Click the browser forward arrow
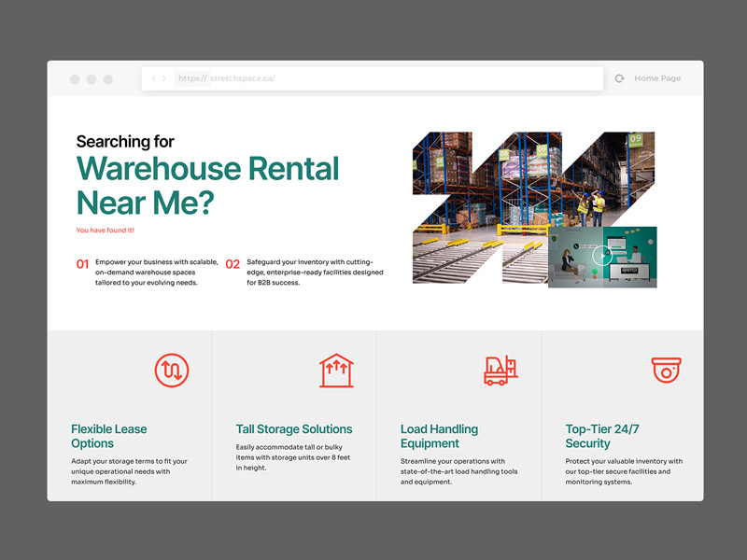Screen dimensions: 747x560 [164, 78]
